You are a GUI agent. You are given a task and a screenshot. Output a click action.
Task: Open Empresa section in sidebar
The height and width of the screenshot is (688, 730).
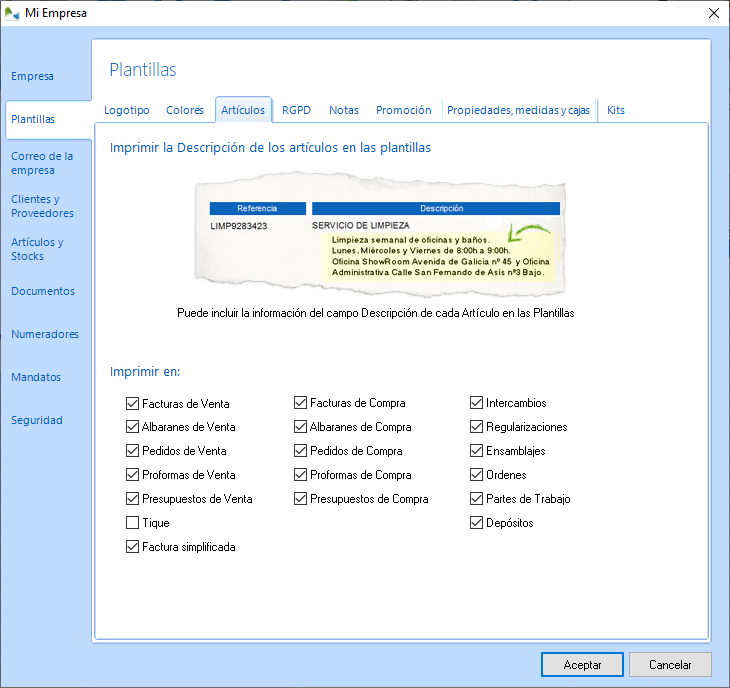click(x=32, y=76)
